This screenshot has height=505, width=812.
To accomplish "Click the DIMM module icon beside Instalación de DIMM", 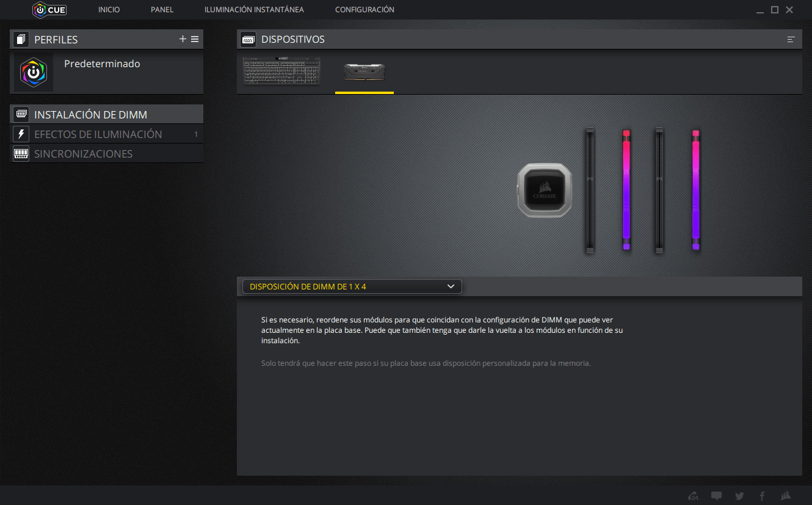I will click(21, 114).
